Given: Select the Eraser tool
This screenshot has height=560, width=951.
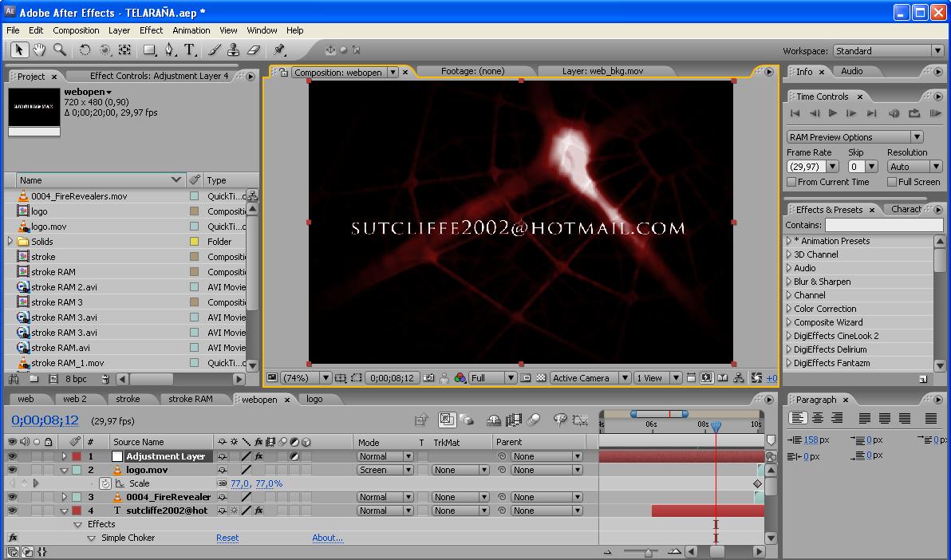Looking at the screenshot, I should (x=255, y=49).
